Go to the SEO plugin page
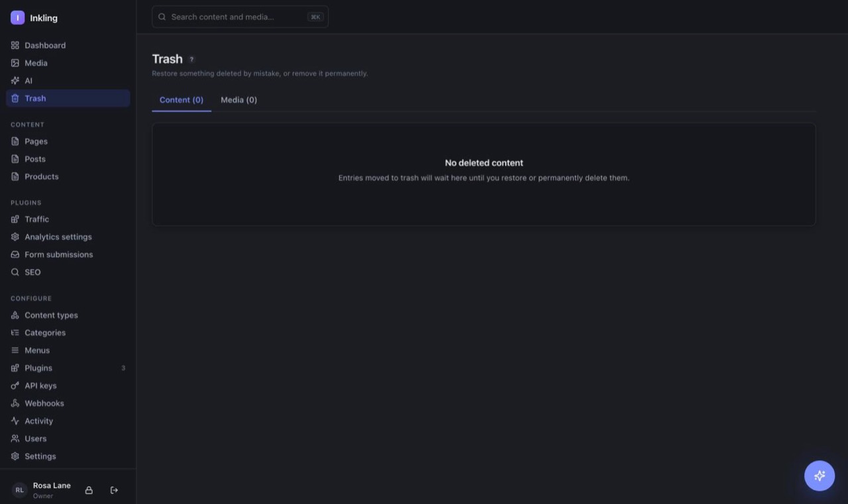 point(68,272)
